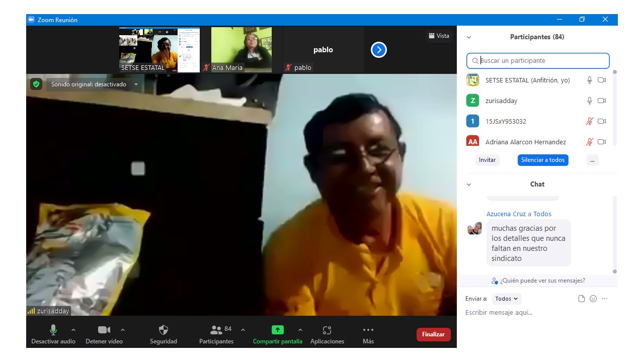Toggle zurisadday camera icon in list

(x=602, y=101)
